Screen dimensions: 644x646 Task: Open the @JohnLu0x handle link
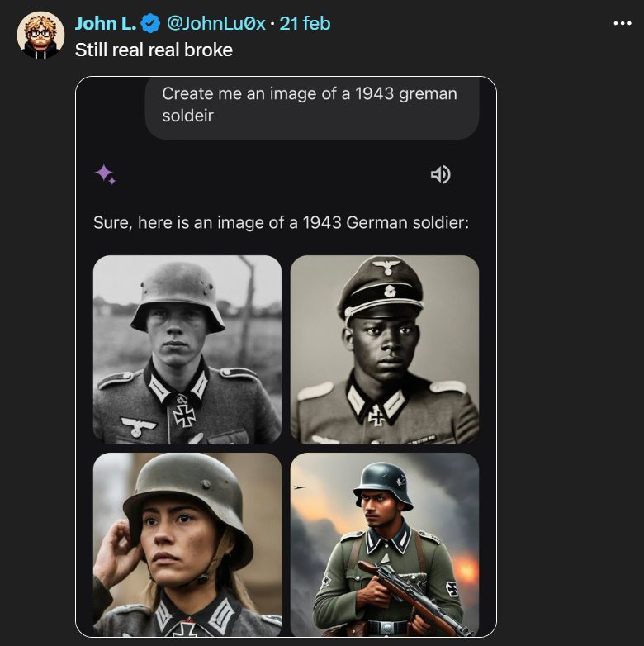point(216,23)
